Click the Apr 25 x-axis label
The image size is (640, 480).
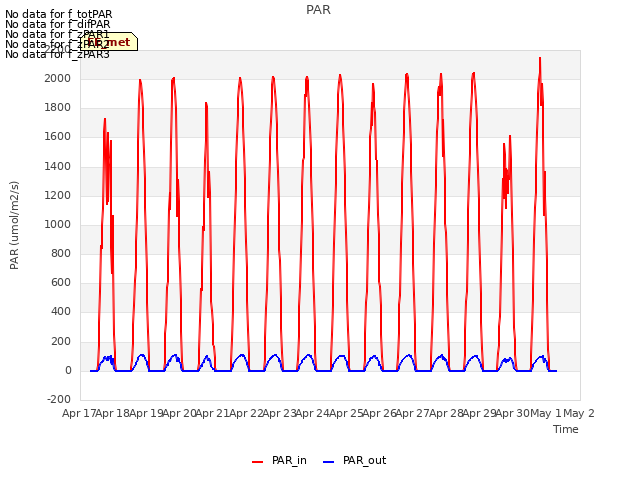click(346, 413)
